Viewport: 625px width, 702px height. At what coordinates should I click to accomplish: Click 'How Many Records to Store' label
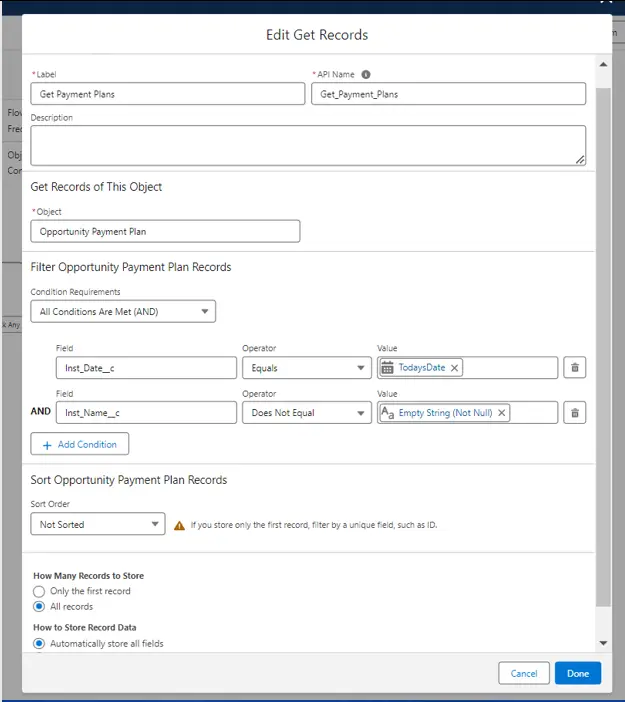pyautogui.click(x=89, y=576)
